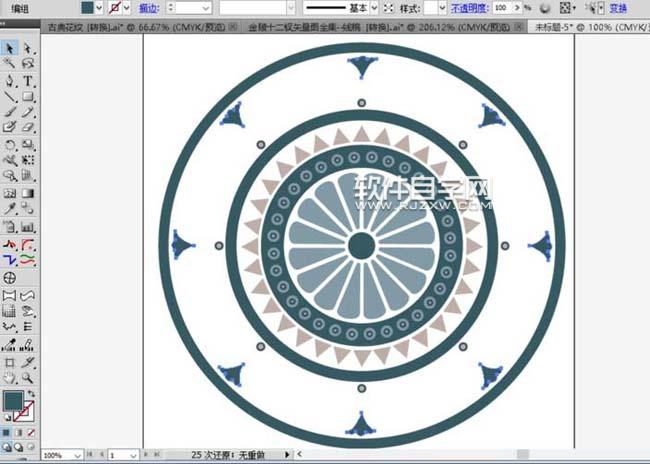Select the Slice tool
Viewport: 650px width, 464px height.
(x=28, y=363)
